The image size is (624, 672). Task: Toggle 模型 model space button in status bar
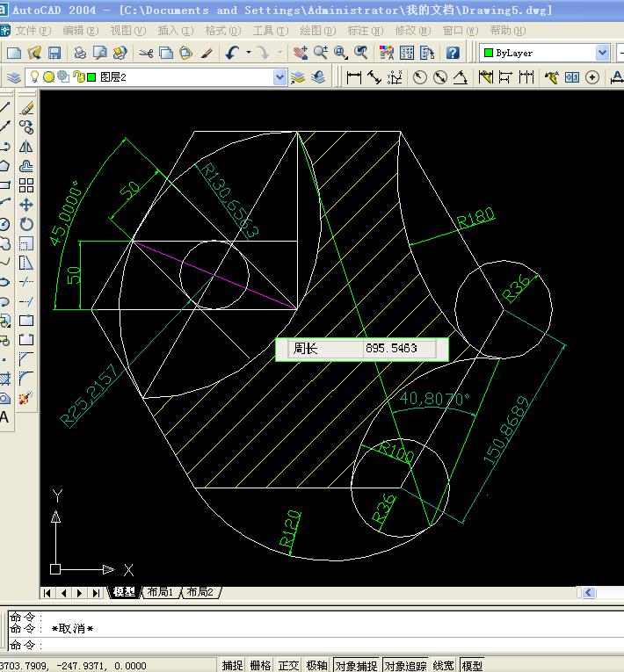click(x=472, y=665)
